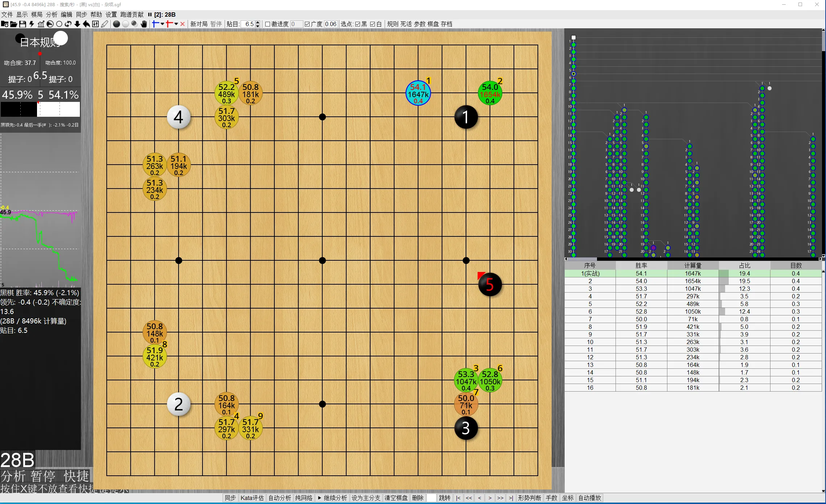Click the undo back-arrow icon

(x=86, y=24)
